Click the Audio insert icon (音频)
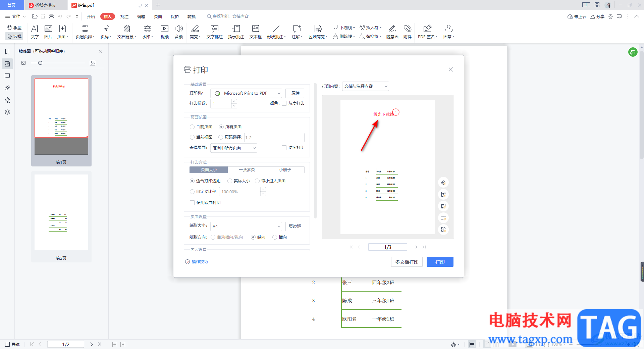Screen dimensions: 644x349 coord(179,32)
